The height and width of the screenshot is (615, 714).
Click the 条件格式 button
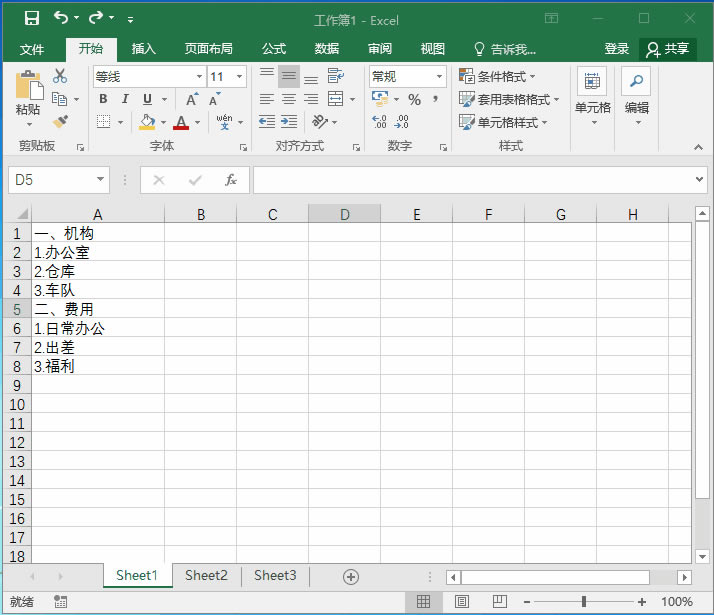[x=498, y=77]
